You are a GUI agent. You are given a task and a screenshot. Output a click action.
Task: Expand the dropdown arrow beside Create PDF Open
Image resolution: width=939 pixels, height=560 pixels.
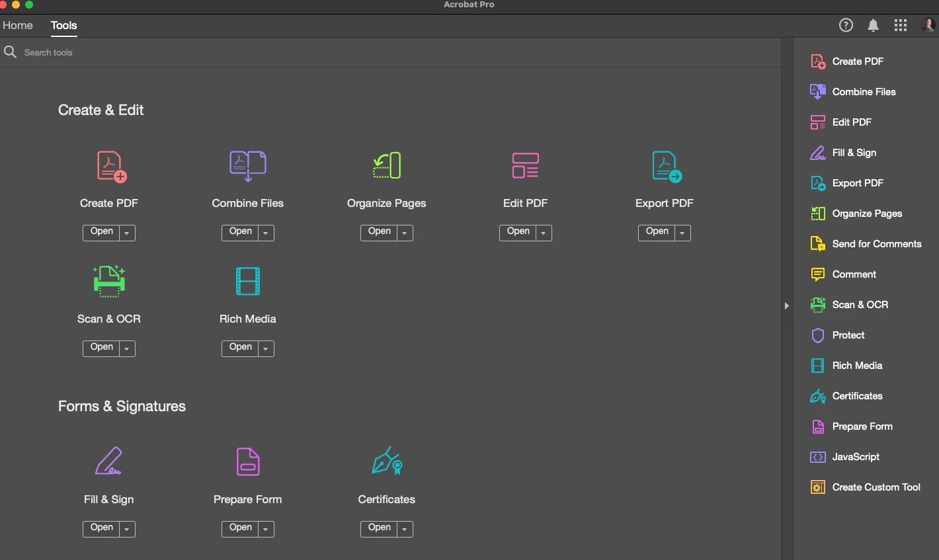(127, 233)
